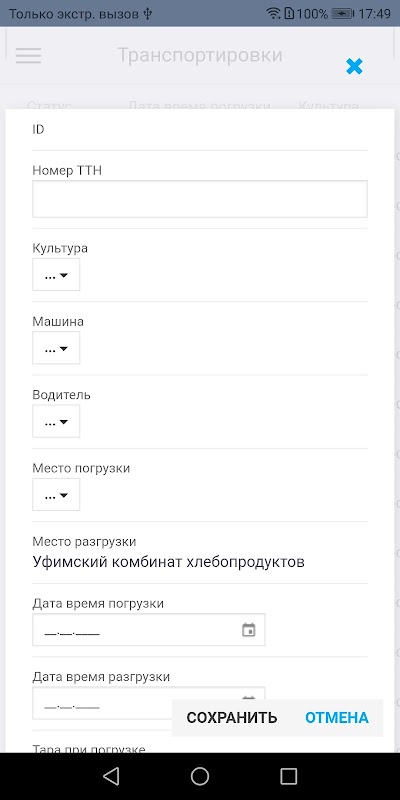Tap the Android back navigation icon
Image resolution: width=400 pixels, height=800 pixels.
tap(111, 776)
